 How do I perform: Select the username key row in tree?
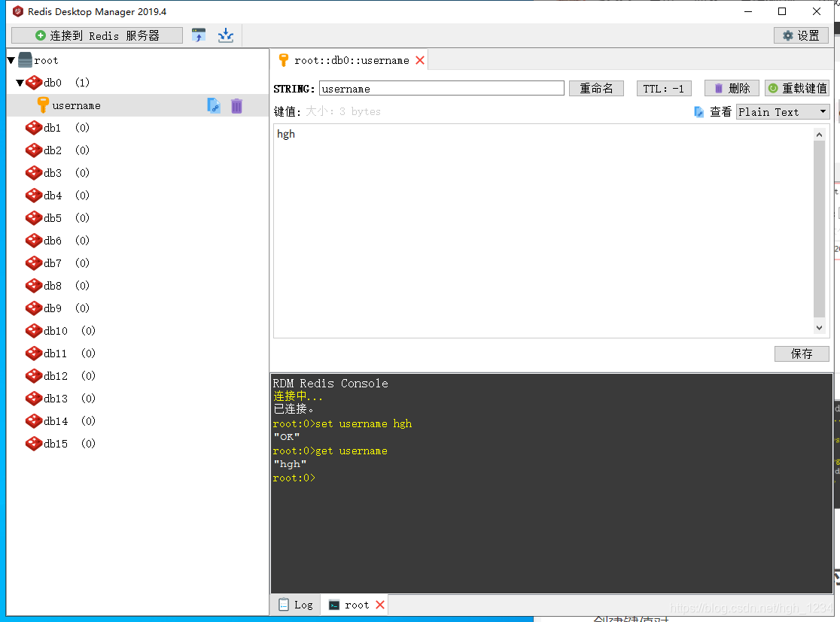[x=138, y=105]
